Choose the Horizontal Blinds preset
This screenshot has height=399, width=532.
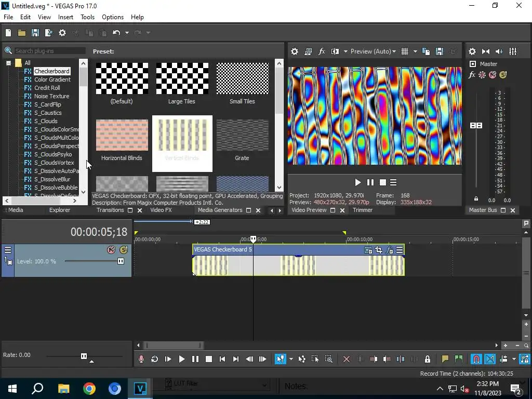122,140
